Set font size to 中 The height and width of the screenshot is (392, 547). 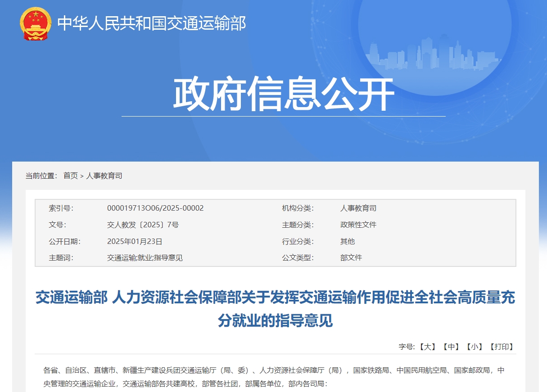click(x=451, y=347)
